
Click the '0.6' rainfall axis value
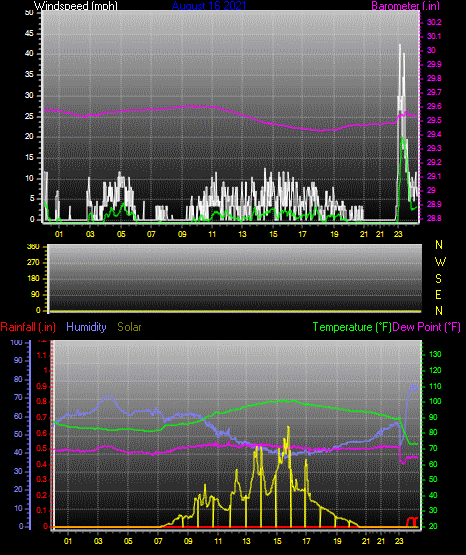pos(42,433)
